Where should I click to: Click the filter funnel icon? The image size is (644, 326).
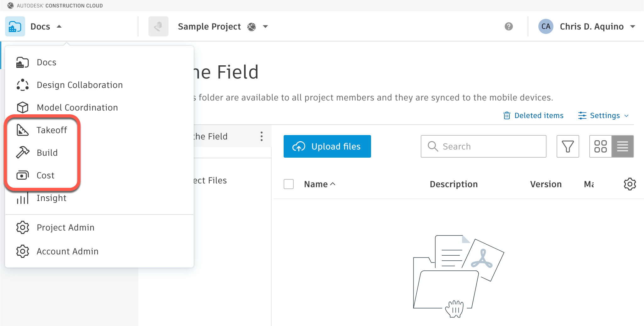click(x=568, y=146)
